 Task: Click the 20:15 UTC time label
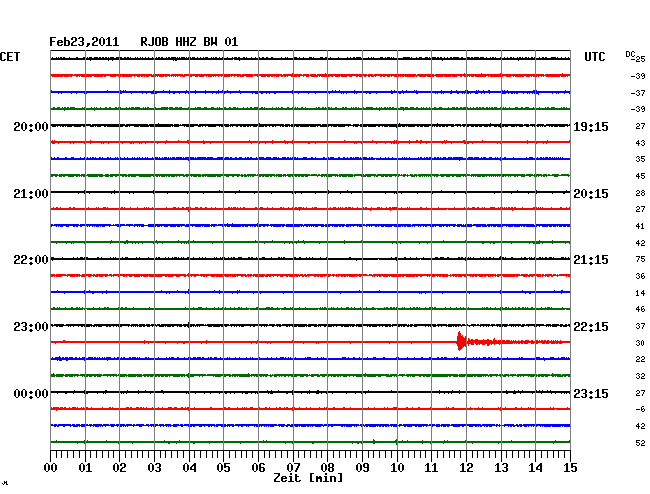(x=591, y=194)
